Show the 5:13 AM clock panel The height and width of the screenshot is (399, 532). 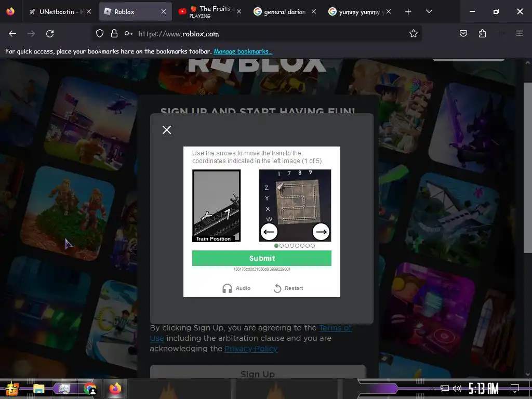pyautogui.click(x=484, y=389)
